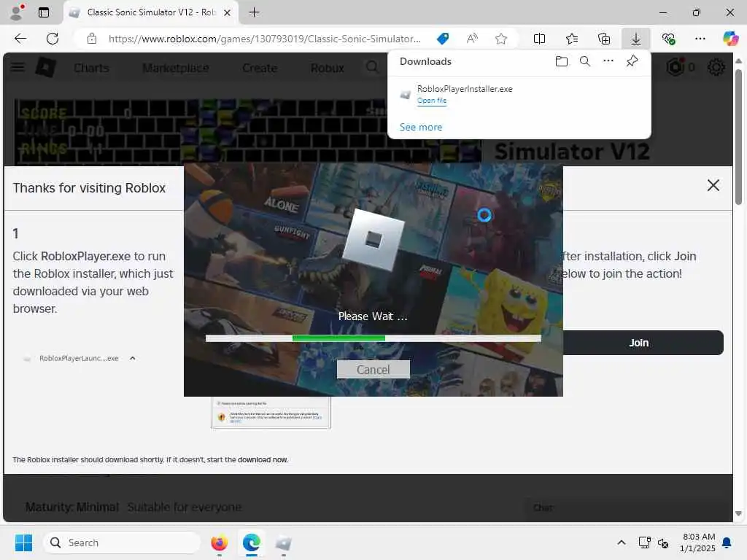
Task: Open the Favorites list icon
Action: (x=572, y=39)
